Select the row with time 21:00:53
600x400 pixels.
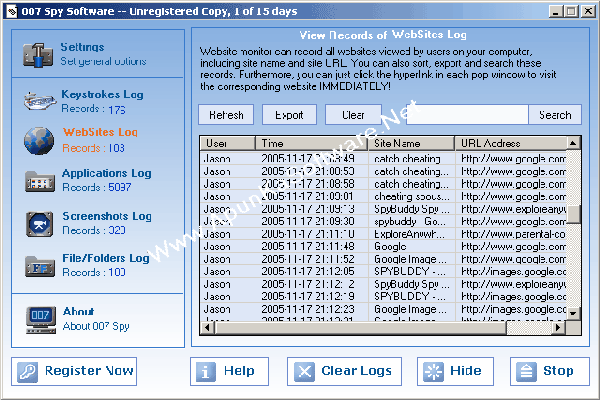(x=383, y=171)
